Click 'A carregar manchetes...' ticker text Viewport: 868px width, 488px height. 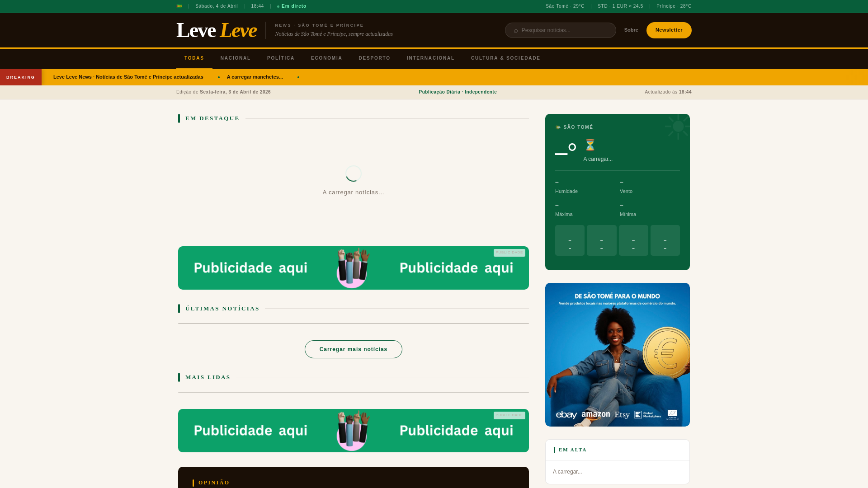coord(255,77)
